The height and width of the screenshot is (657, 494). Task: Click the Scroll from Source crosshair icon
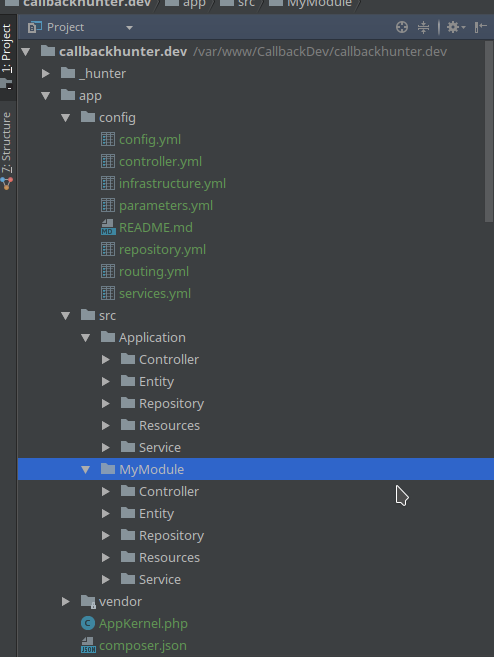tap(402, 27)
